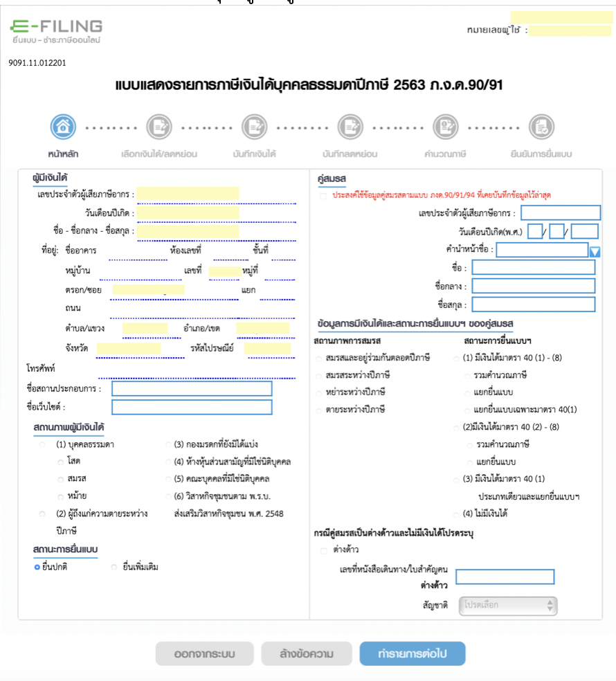
Task: Select ยื่นปกติ filing status radio
Action: coord(37,567)
